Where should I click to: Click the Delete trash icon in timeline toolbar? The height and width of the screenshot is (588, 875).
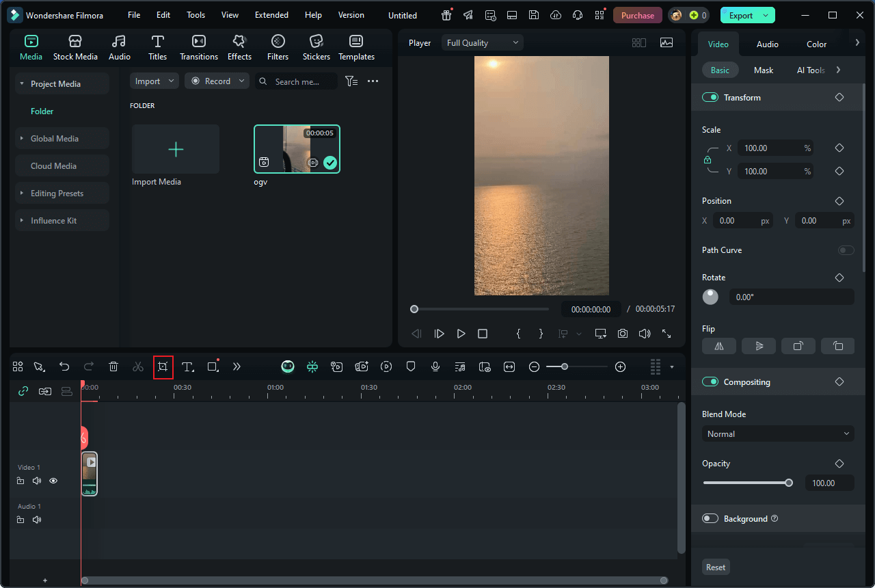pos(113,367)
